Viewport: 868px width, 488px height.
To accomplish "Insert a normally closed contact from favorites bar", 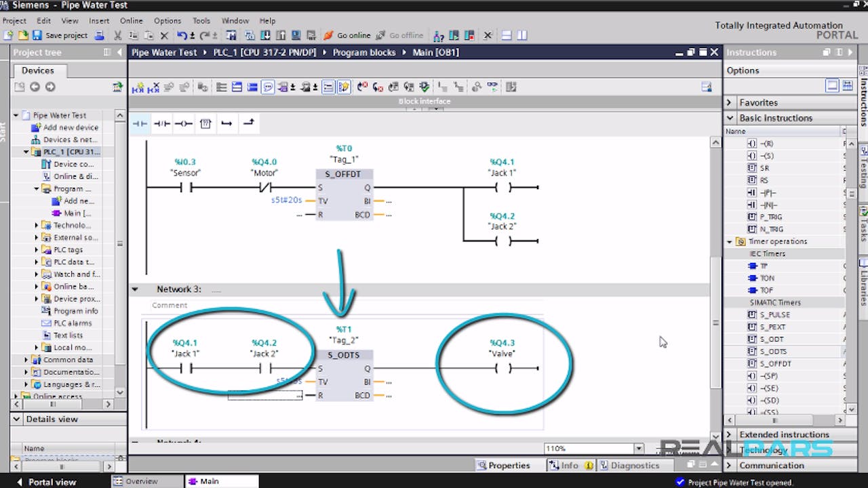I will (161, 123).
